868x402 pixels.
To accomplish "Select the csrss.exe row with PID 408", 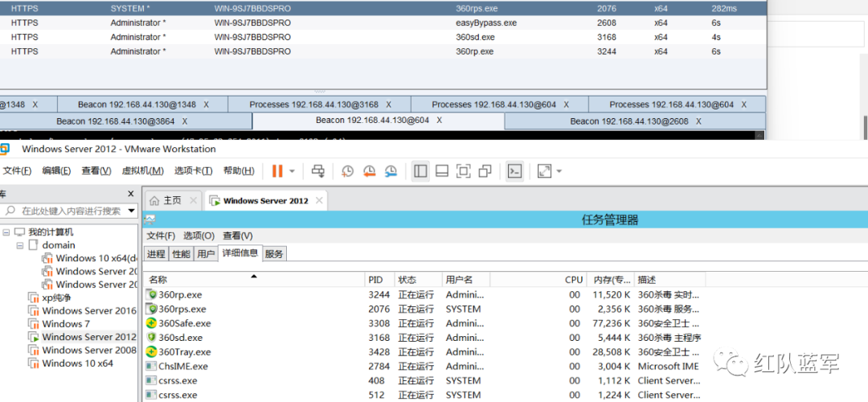I will pos(426,381).
